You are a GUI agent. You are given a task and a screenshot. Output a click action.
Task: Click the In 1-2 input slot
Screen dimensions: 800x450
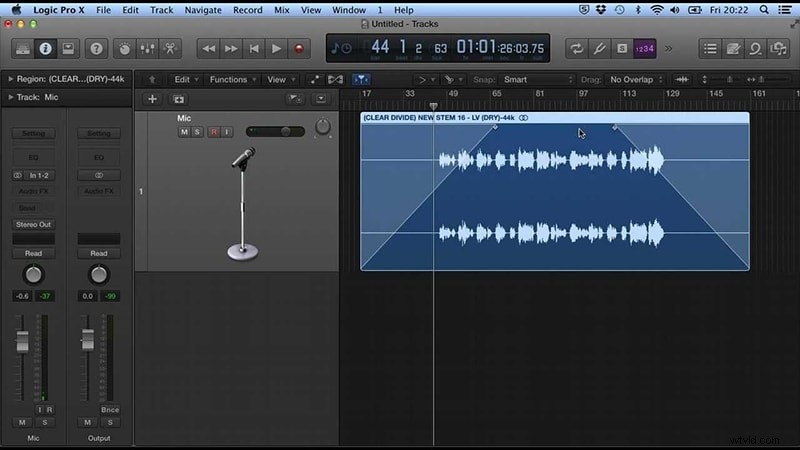click(39, 175)
